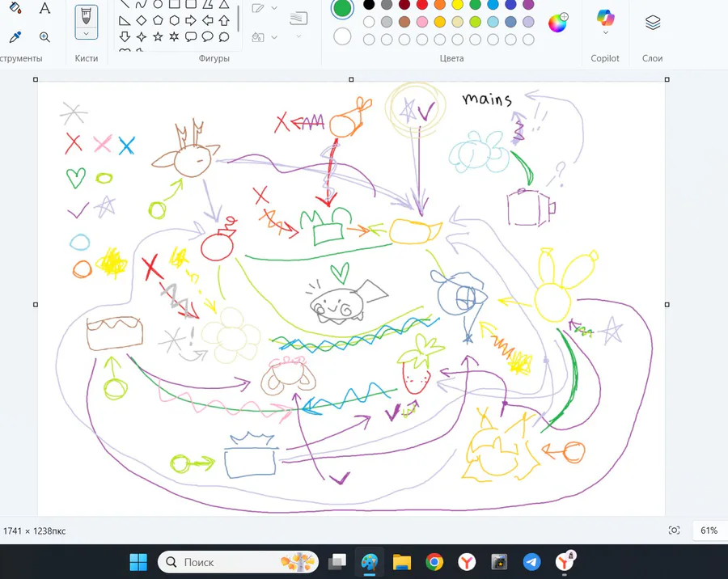
Task: Choose the five-point star shape
Action: click(158, 36)
